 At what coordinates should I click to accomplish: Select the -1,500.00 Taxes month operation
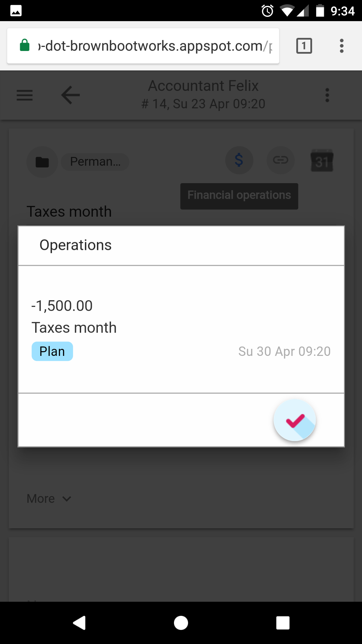pos(134,317)
